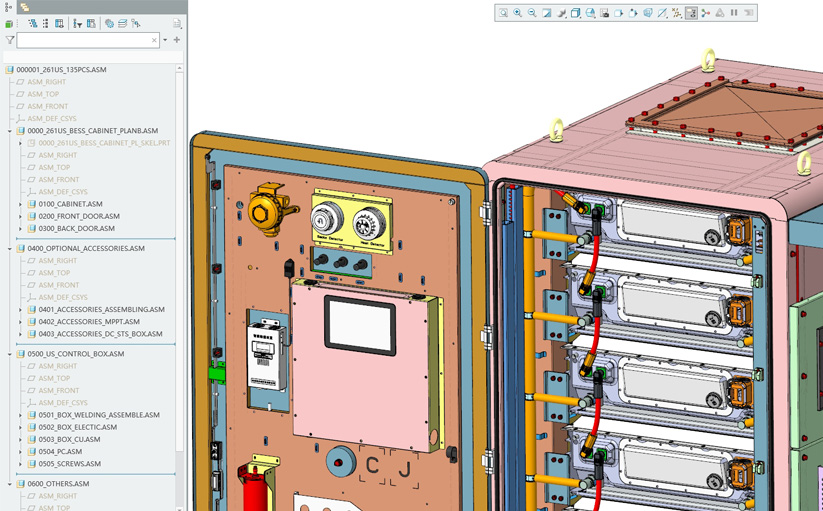
Task: Expand the 0100_CABINET.ASM node
Action: (x=20, y=204)
